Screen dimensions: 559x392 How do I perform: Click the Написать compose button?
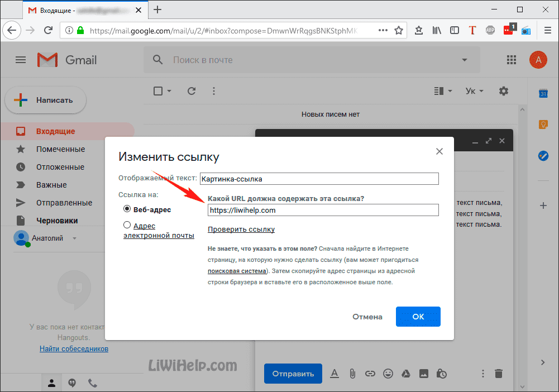coord(46,100)
